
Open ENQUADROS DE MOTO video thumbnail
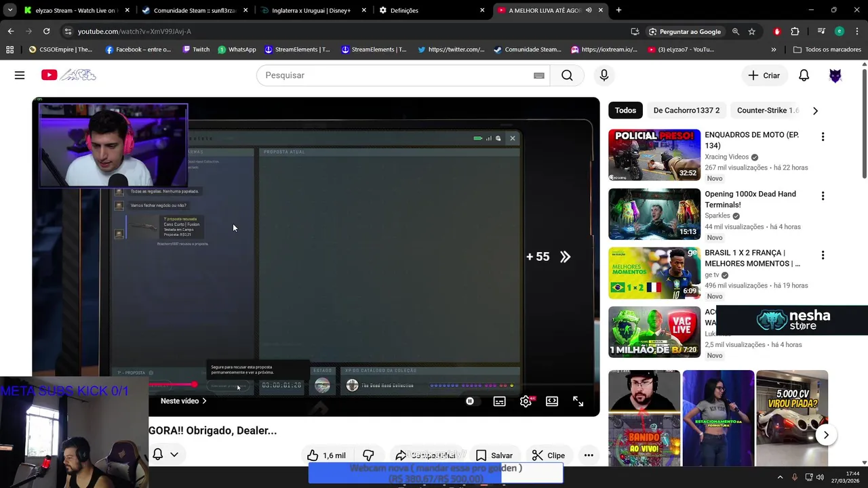click(x=654, y=155)
